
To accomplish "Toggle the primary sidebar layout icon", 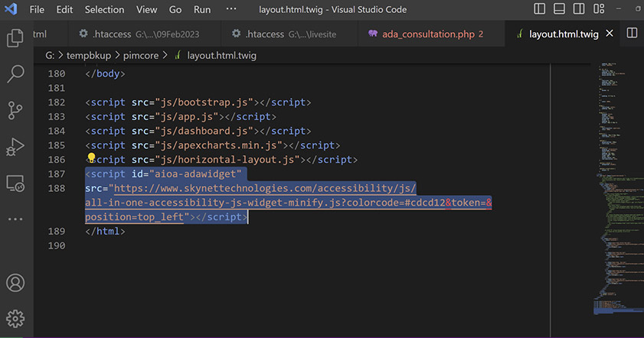I will (x=539, y=9).
